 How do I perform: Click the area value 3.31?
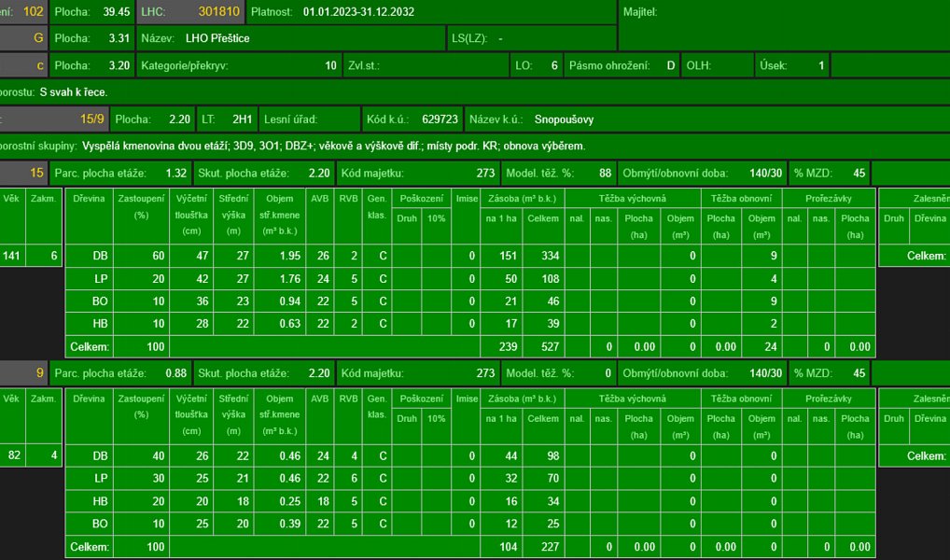pos(119,38)
